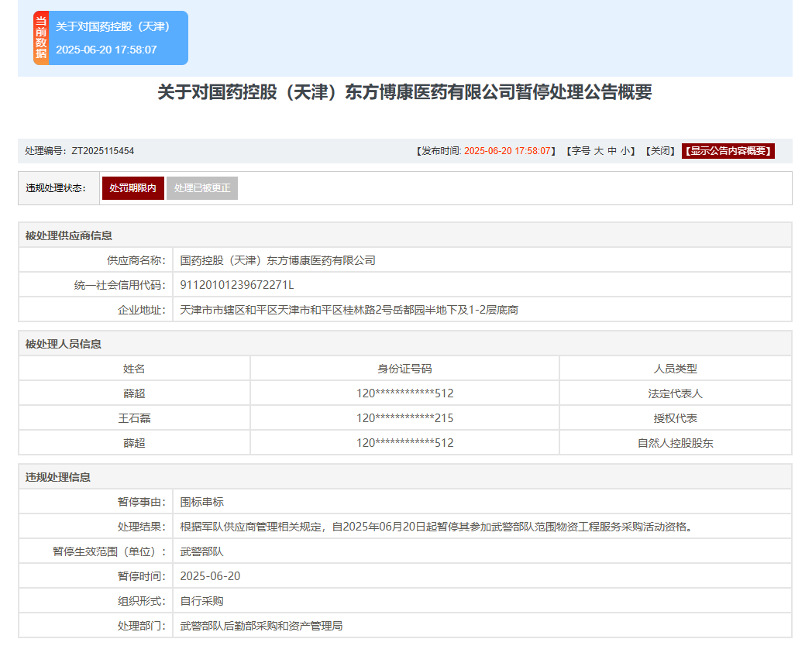Select the 处理已被更正 status button
Viewport: 812px width, 656px height.
pyautogui.click(x=202, y=188)
